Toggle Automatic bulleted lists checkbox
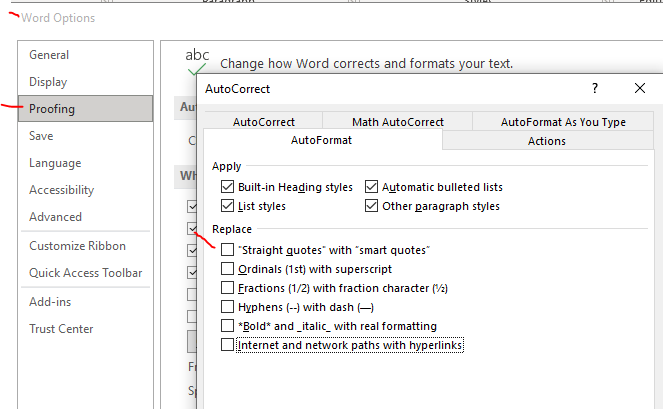Viewport: 663px width, 409px height. tap(372, 187)
